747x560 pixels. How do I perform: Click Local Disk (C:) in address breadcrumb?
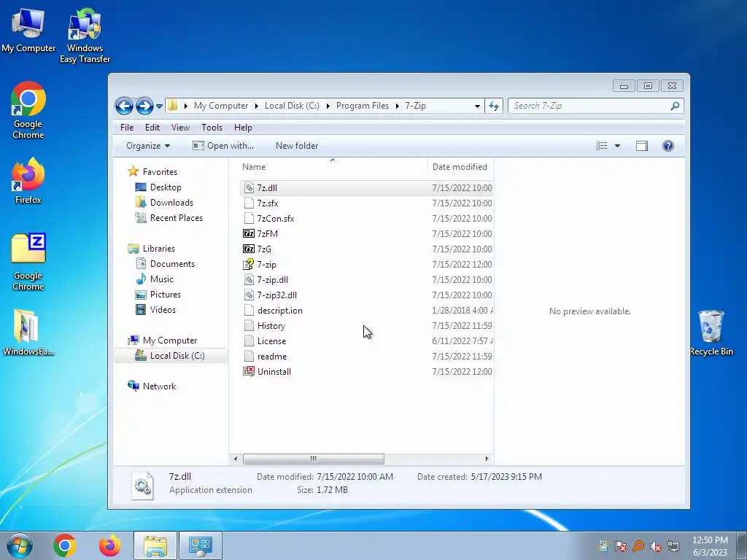292,106
